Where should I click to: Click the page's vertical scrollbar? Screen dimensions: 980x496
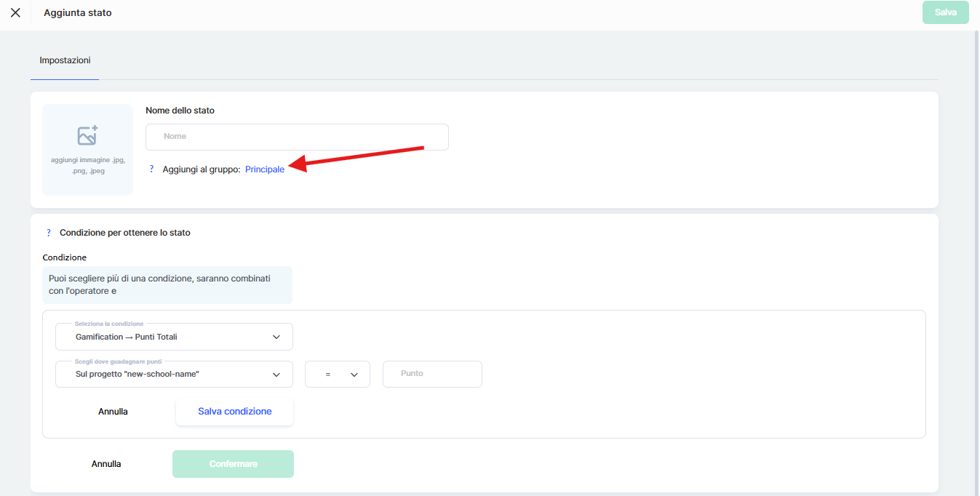point(975,262)
